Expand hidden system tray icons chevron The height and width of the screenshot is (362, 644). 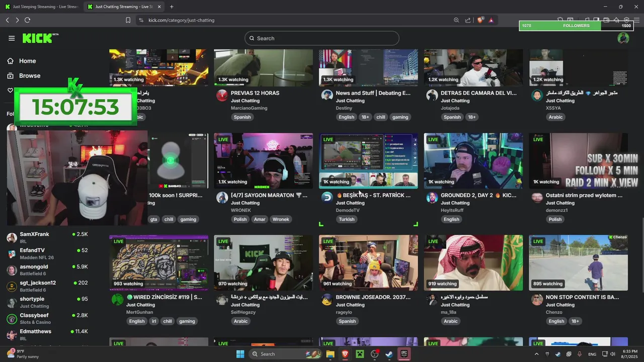coord(536,354)
